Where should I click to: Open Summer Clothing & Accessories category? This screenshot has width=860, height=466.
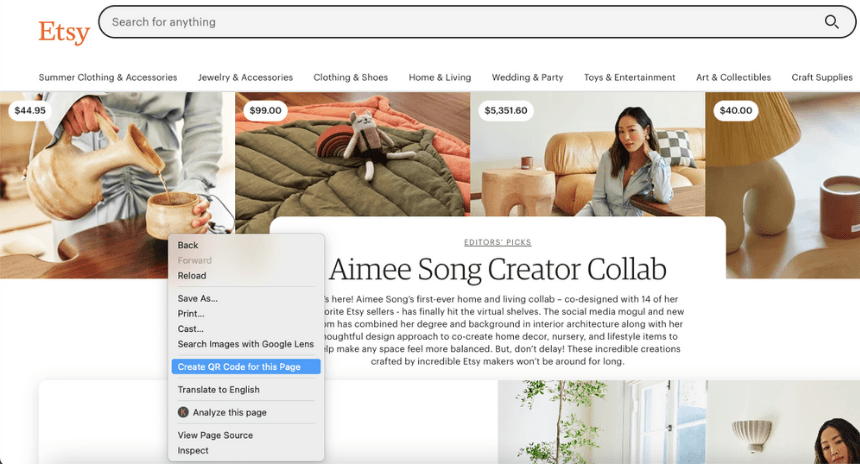[x=108, y=77]
